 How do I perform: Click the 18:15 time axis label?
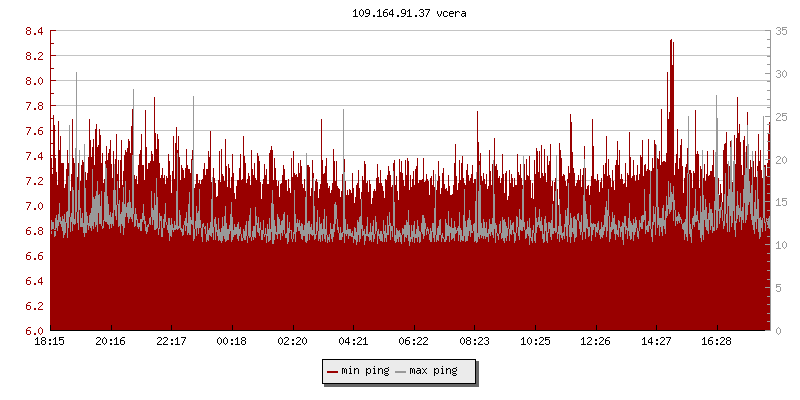click(x=50, y=342)
